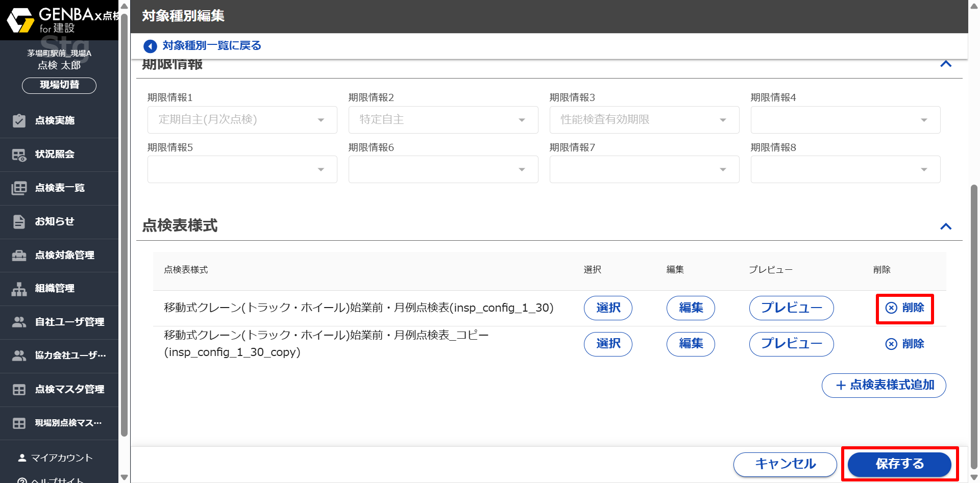Click the back arrow icon beside 対象種別一覧に戻る
Viewport: 980px width, 483px height.
[150, 46]
